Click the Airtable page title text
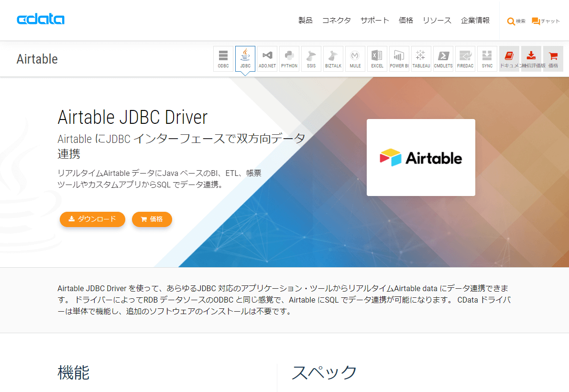 37,59
